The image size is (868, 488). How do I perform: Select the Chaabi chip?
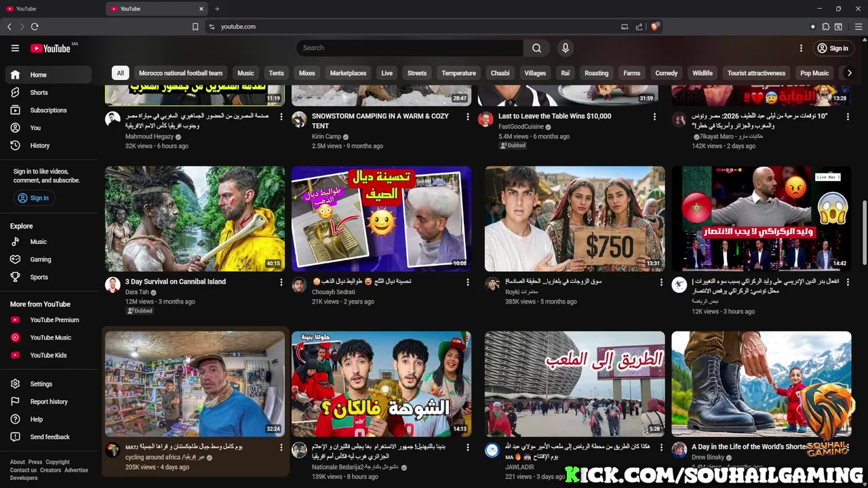click(x=500, y=73)
